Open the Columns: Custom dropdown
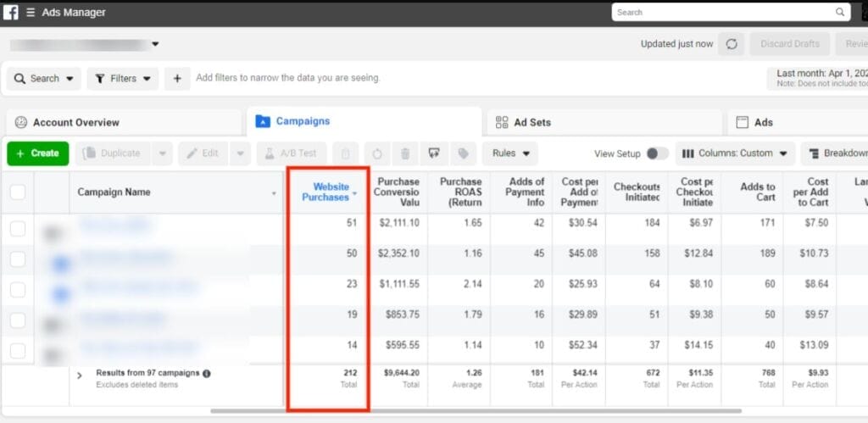The image size is (868, 423). pos(735,153)
